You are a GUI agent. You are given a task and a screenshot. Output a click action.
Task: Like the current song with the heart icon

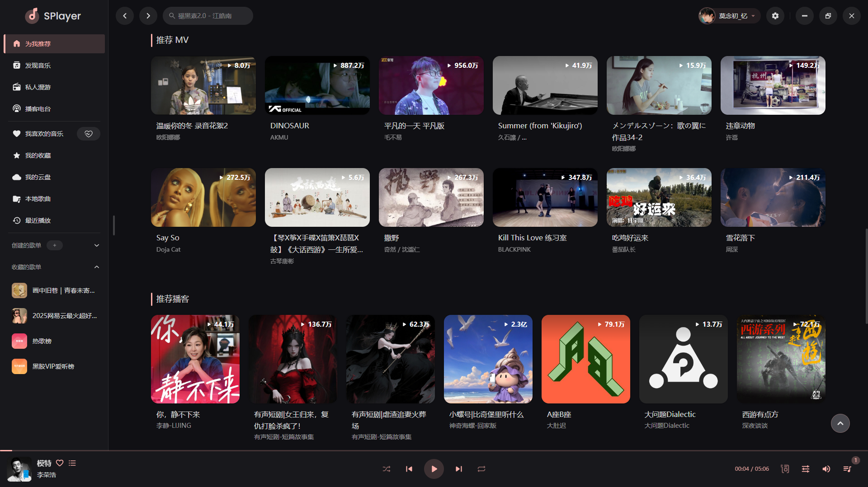pos(60,463)
